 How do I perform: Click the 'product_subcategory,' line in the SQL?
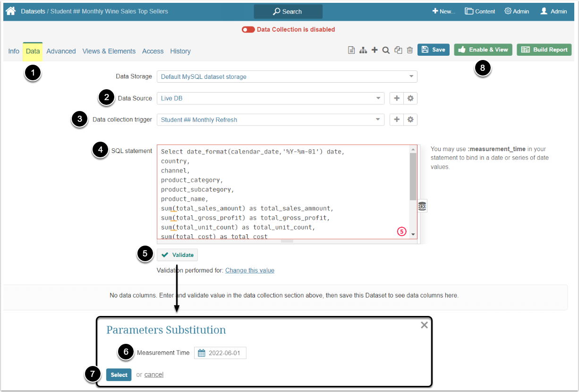tap(198, 189)
